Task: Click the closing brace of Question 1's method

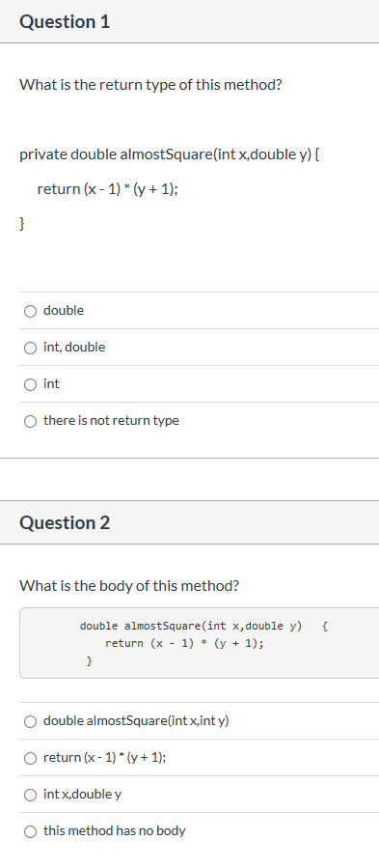Action: point(22,224)
